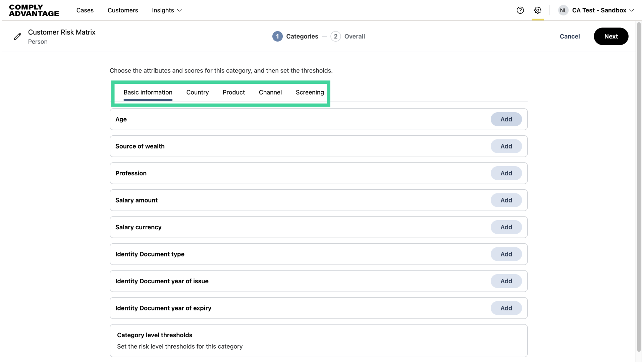This screenshot has width=644, height=362.
Task: Select the Product tab
Action: (x=234, y=93)
